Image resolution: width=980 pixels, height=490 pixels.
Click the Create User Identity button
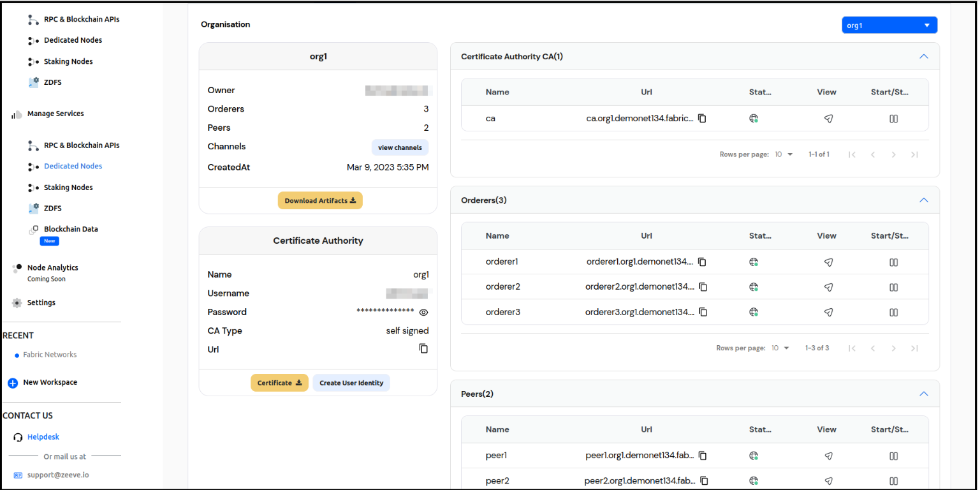click(x=351, y=383)
